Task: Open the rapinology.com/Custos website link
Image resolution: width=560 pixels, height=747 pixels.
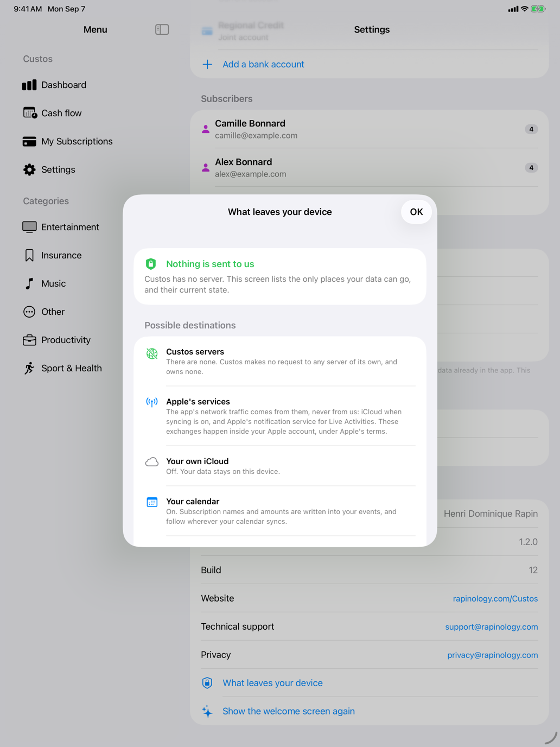Action: click(x=495, y=598)
